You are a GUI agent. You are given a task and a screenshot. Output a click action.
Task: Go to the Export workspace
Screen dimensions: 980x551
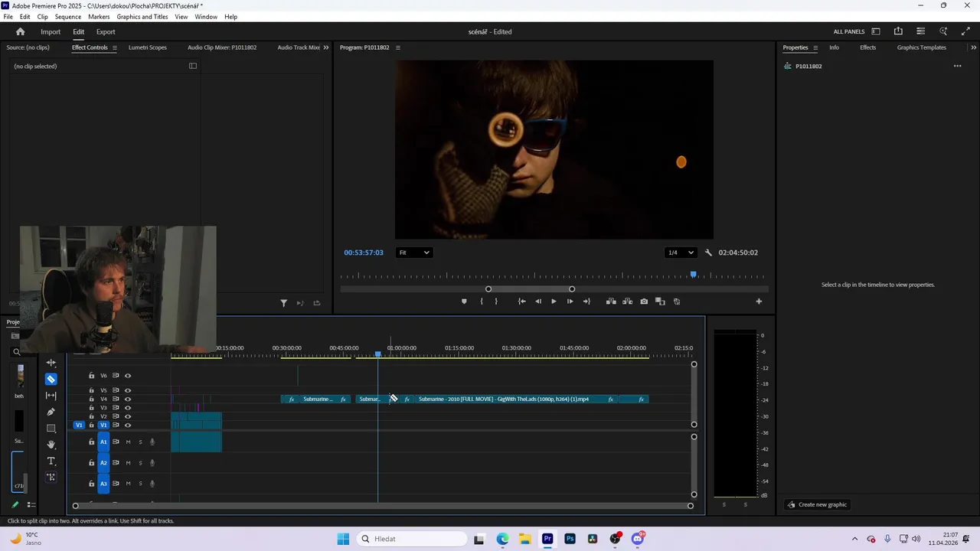(x=106, y=31)
